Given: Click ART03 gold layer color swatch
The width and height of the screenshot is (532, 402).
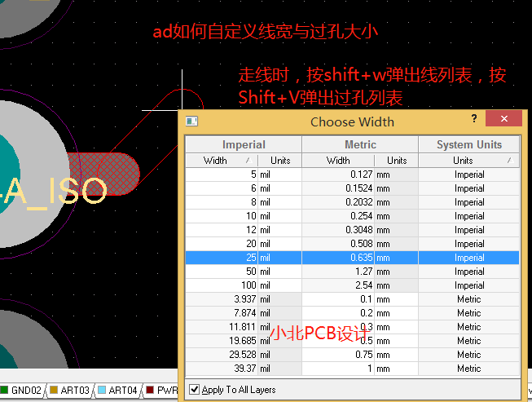Looking at the screenshot, I should point(54,390).
